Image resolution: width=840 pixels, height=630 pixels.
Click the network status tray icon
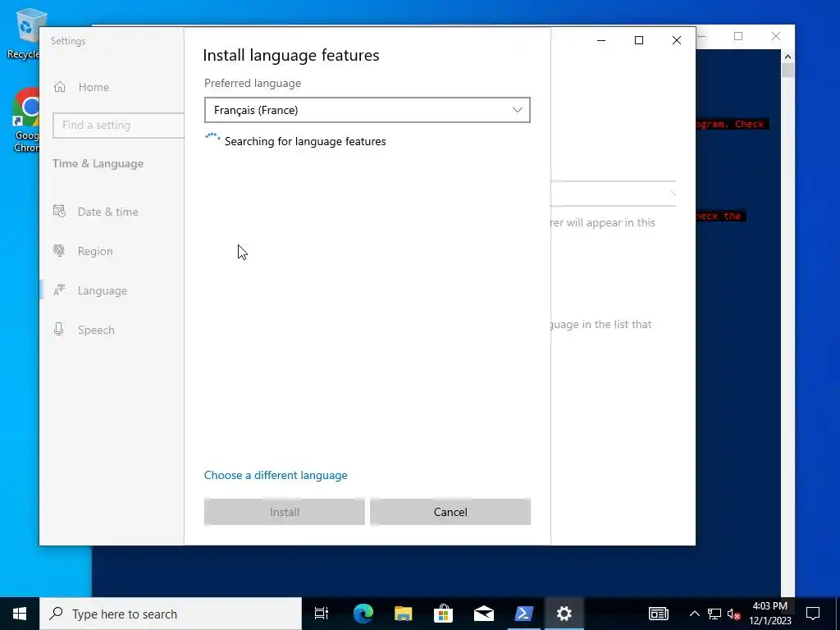(x=714, y=614)
